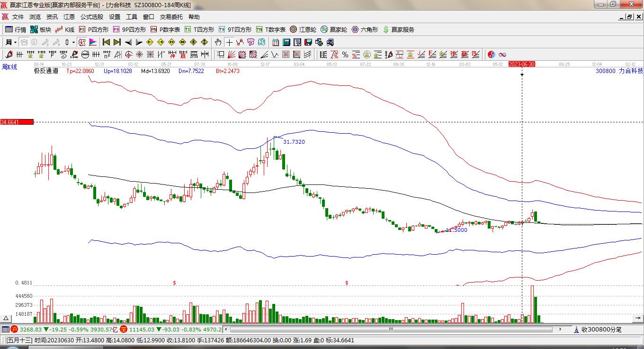Select the hand pan tool
The height and width of the screenshot is (349, 644).
pyautogui.click(x=218, y=42)
